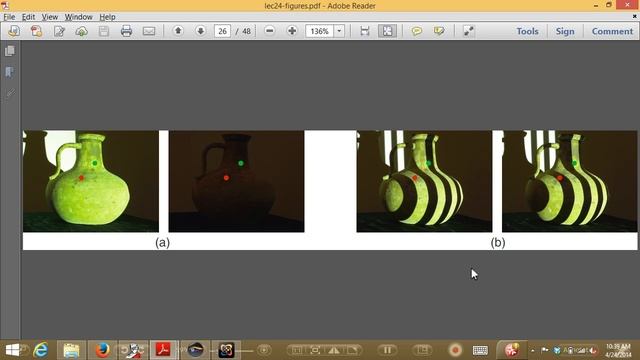The image size is (640, 360).
Task: Click the taskbar clock showing 10:39 AM
Action: point(618,350)
